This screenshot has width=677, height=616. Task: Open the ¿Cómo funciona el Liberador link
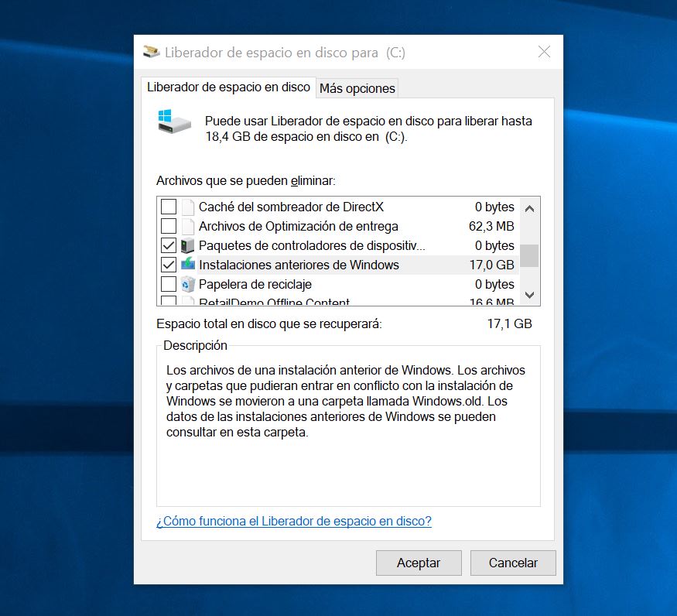click(294, 521)
